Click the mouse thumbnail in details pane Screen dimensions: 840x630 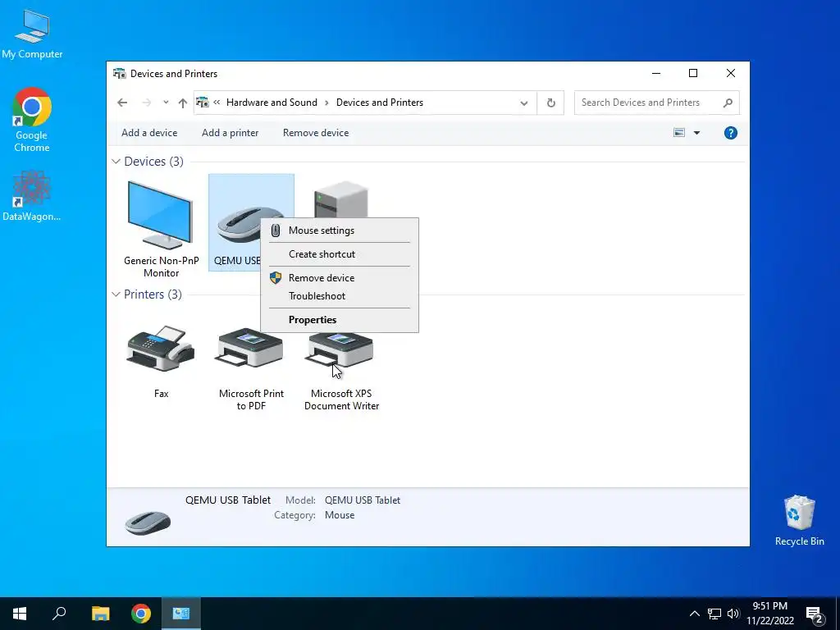(x=148, y=522)
